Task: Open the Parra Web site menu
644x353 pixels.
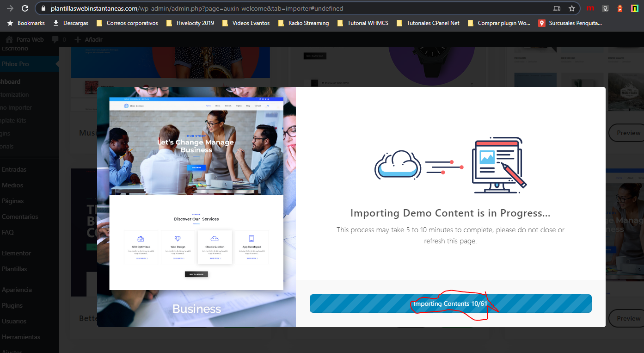Action: click(25, 39)
